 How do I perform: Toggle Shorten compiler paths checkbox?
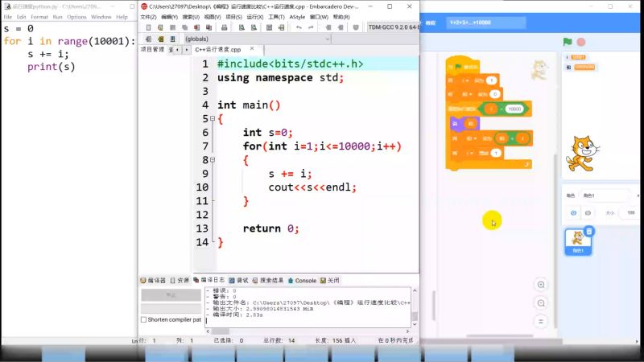pos(144,319)
